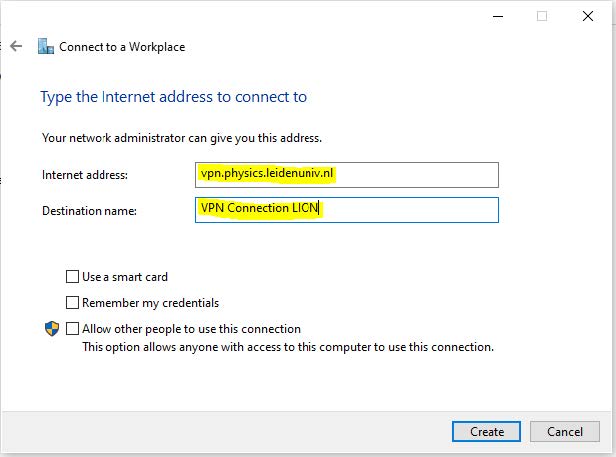
Task: Enable the Use a smart card checkbox
Action: [x=72, y=277]
